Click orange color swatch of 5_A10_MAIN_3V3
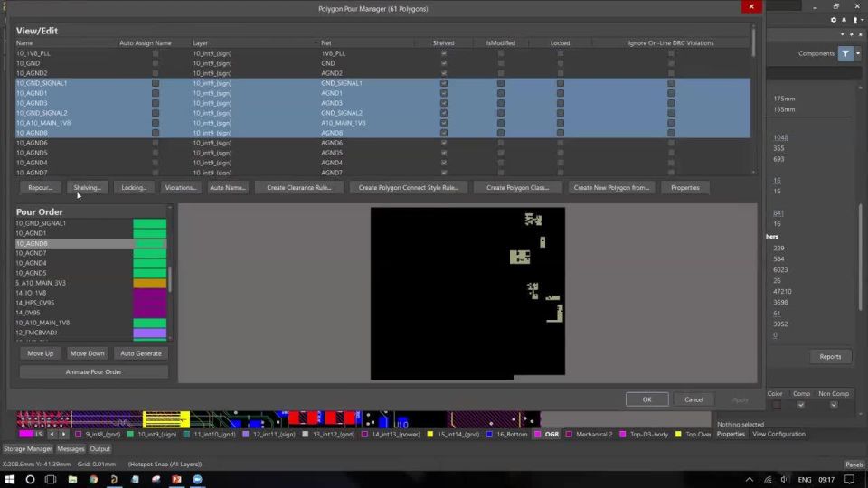868x488 pixels. (149, 283)
